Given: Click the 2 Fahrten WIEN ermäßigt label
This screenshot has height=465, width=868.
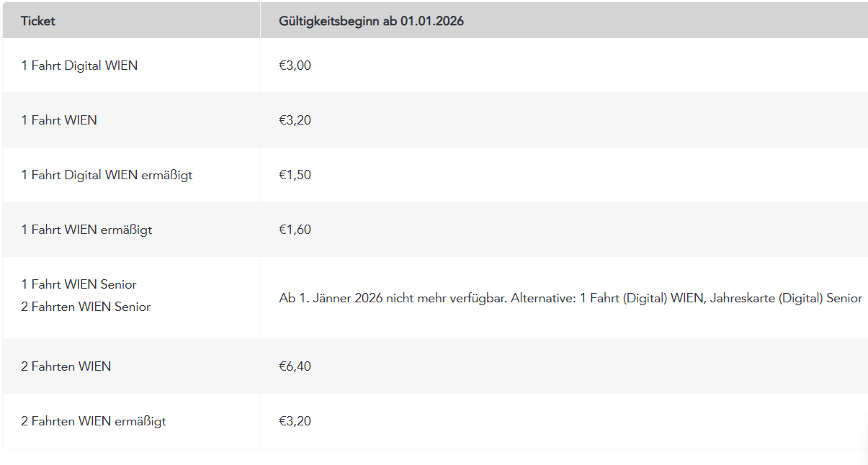Looking at the screenshot, I should (x=94, y=421).
